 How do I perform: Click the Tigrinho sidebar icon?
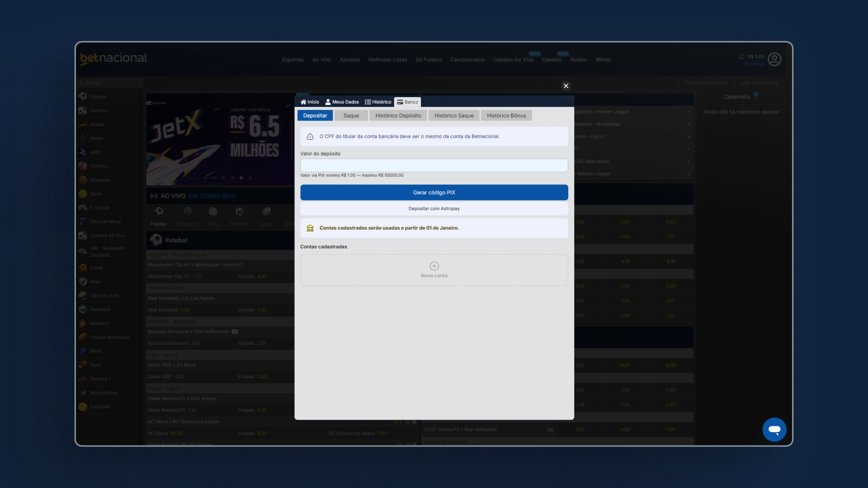click(83, 166)
